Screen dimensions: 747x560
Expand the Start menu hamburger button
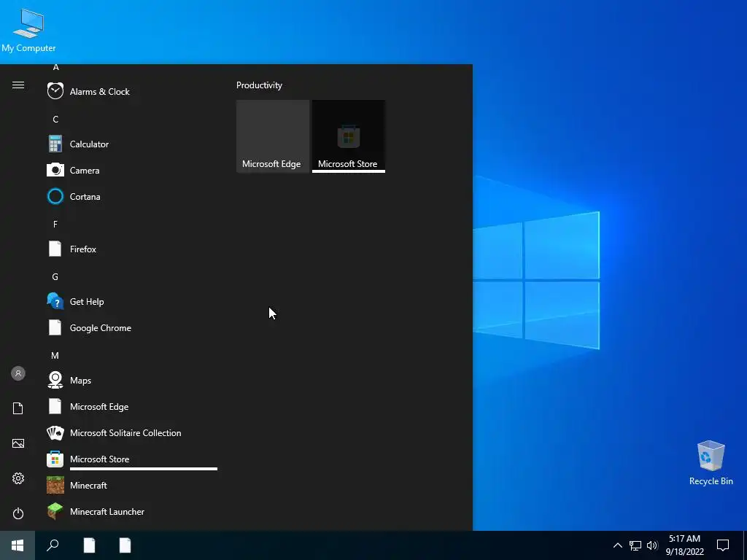(18, 85)
